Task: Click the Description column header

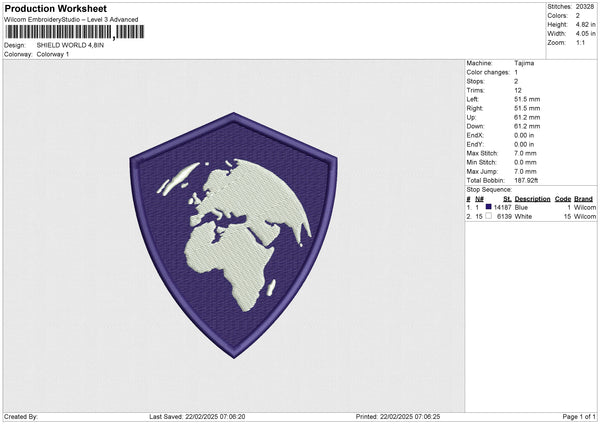Action: pyautogui.click(x=532, y=199)
